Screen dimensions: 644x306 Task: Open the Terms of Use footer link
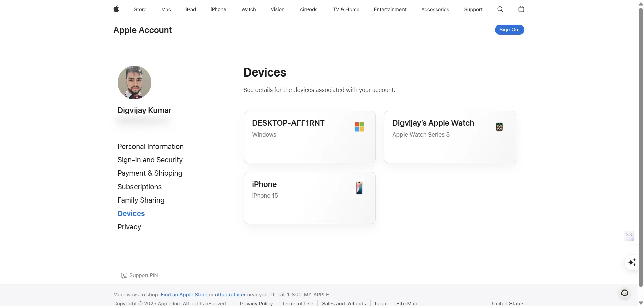[297, 303]
